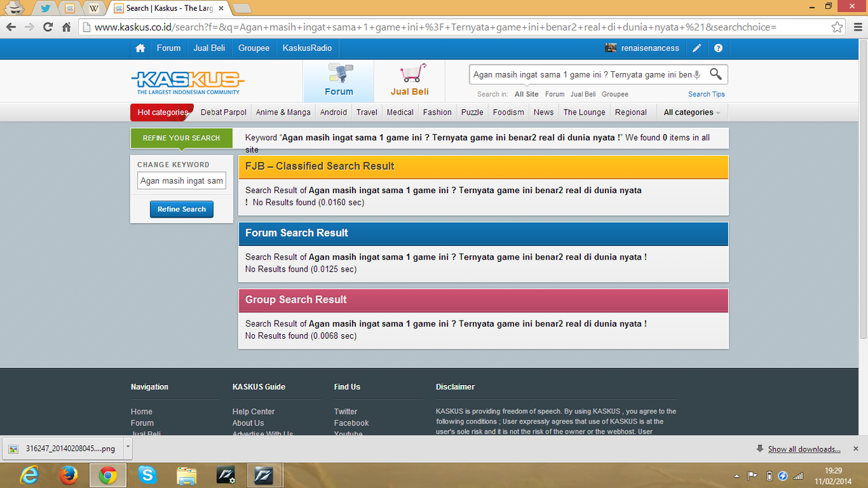Open Jual Beli in top navigation
The image size is (868, 488).
(x=209, y=48)
